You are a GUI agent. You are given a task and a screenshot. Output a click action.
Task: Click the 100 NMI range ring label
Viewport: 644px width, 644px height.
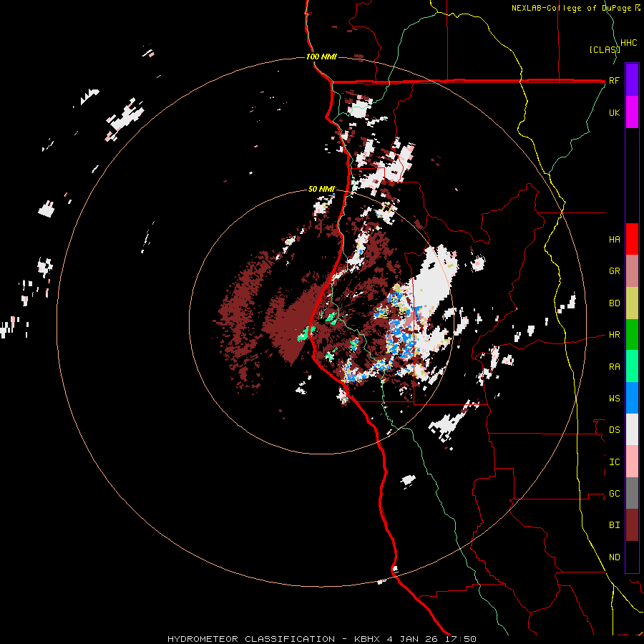(321, 57)
